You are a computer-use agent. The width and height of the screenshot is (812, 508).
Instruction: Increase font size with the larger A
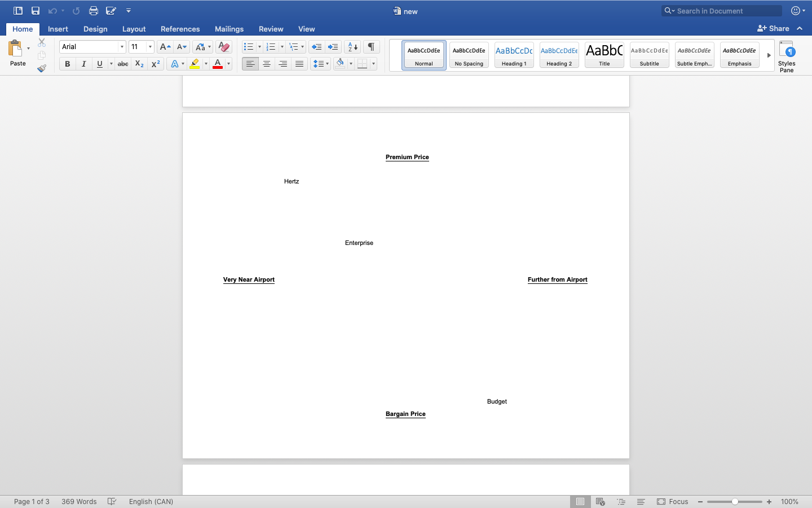coord(165,47)
